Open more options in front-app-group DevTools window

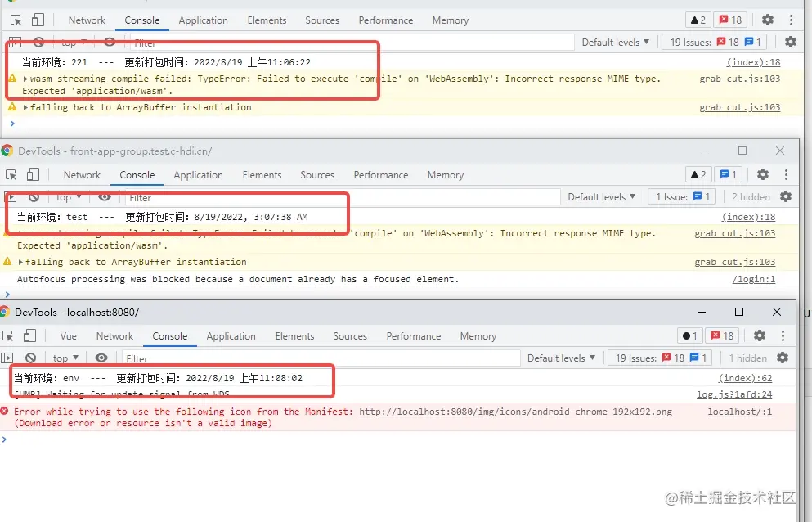tap(786, 175)
